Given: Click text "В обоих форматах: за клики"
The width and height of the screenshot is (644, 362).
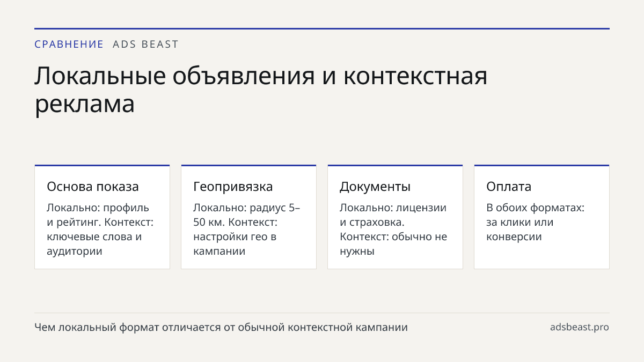Looking at the screenshot, I should [x=535, y=215].
